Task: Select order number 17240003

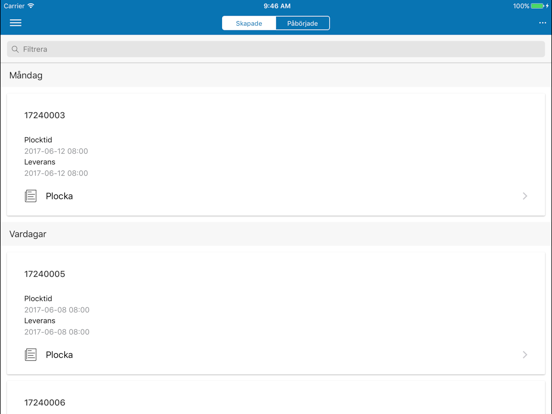Action: [x=45, y=115]
